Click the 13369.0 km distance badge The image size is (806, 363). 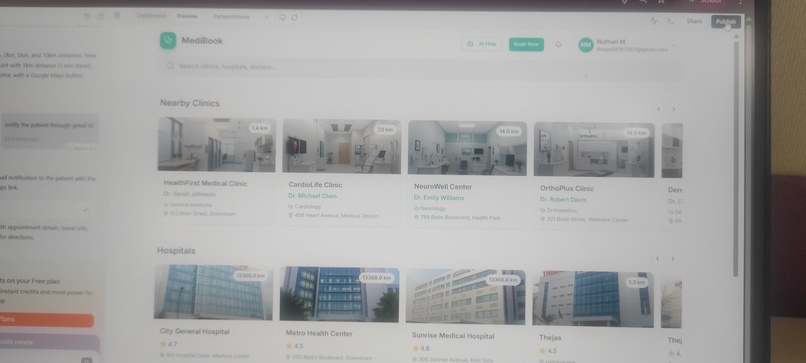coord(250,276)
